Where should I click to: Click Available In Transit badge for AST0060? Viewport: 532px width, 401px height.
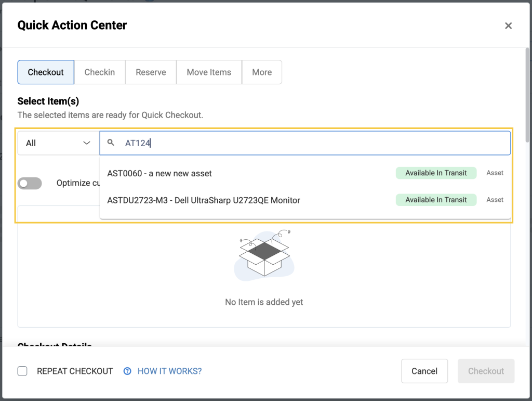click(436, 173)
